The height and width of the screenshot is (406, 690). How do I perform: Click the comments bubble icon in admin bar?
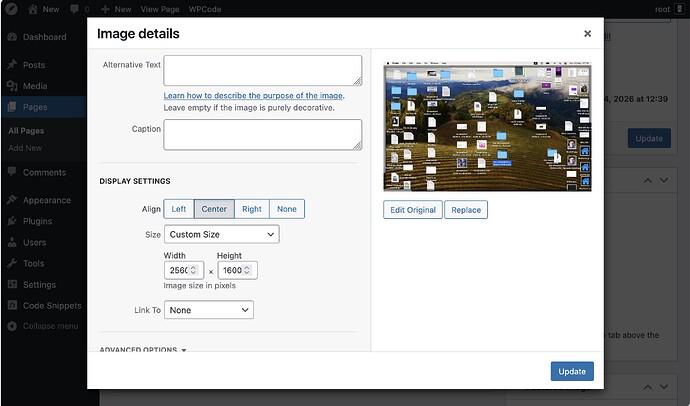tap(75, 9)
